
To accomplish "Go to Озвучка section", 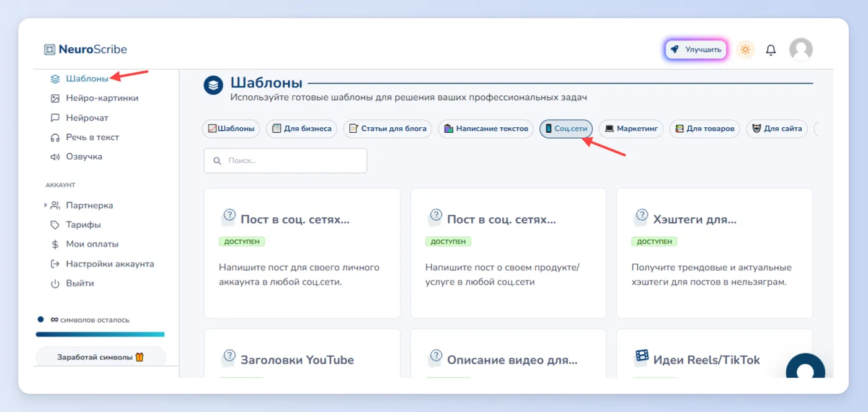I will 84,156.
